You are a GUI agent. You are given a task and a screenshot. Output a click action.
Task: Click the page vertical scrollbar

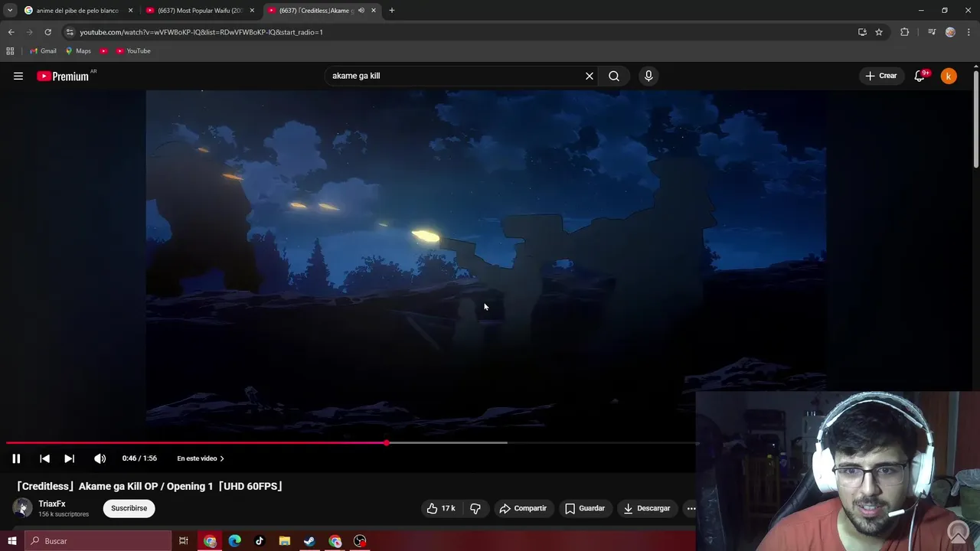tap(976, 119)
